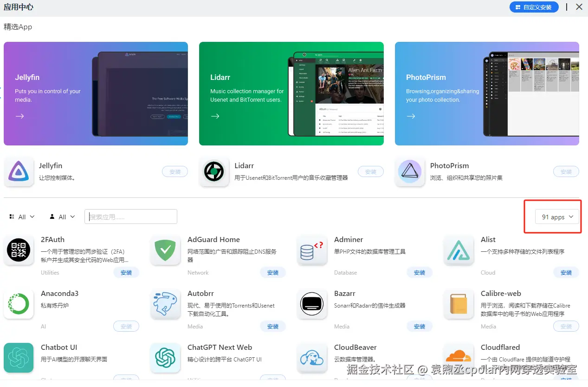Screen dimensions: 588x387
Task: Click the Calibre-web book icon
Action: coord(459,304)
